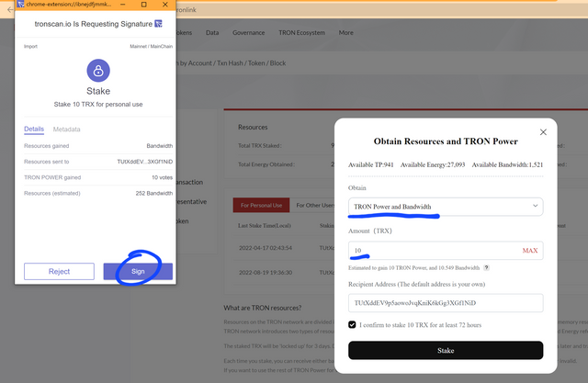Open the TRON Ecosystem menu
This screenshot has height=383, width=588.
coord(302,32)
